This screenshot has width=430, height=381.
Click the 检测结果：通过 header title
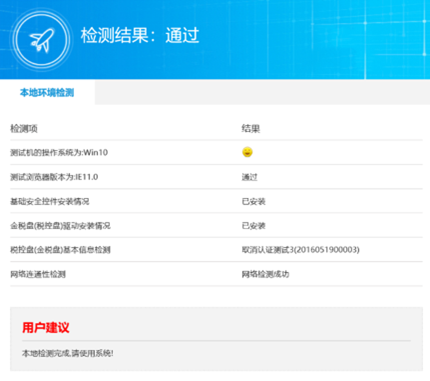tap(140, 35)
